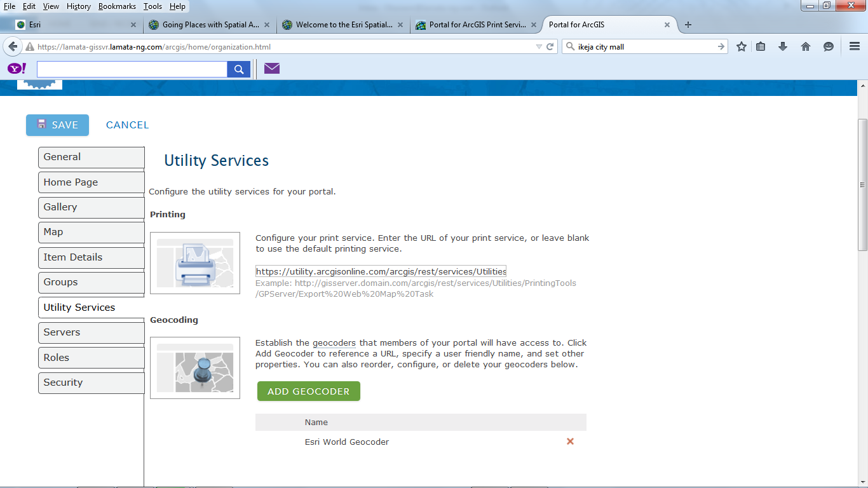Screen dimensions: 868x488
Task: Switch to Welcome to the Esri Spatial tab
Action: point(343,25)
